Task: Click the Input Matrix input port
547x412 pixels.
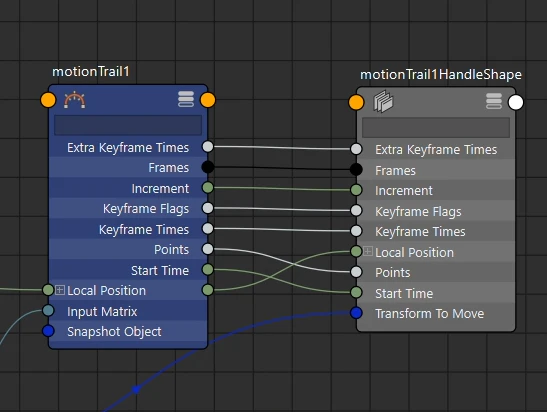Action: pos(48,310)
